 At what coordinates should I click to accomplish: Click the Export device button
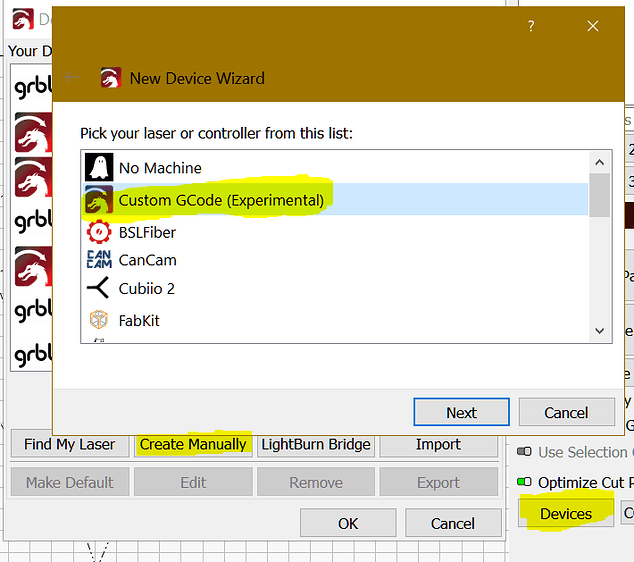[438, 482]
